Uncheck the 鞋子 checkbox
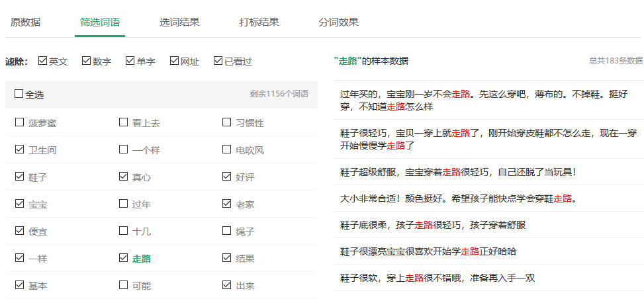 coord(19,176)
